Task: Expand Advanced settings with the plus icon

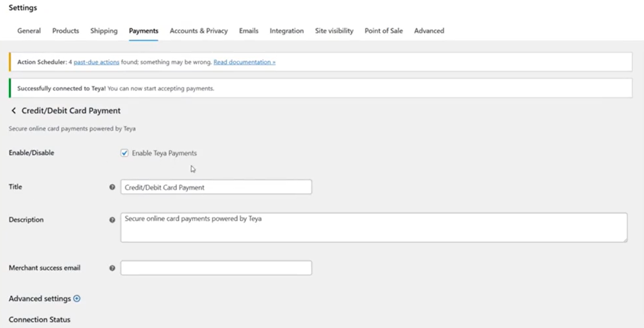Action: point(77,298)
